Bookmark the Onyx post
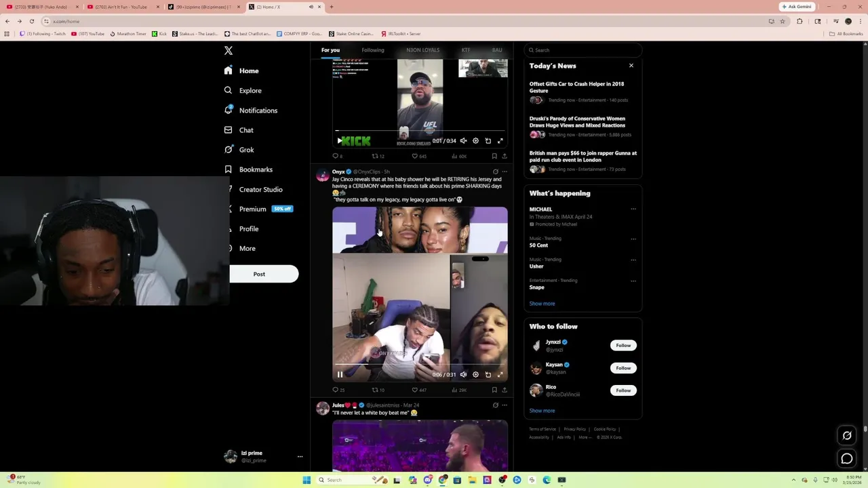 494,390
